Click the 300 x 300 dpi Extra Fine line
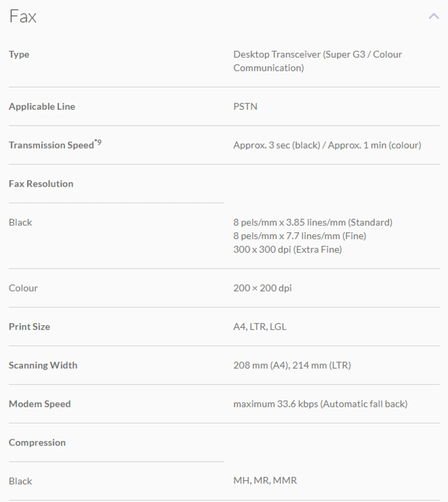448x502 pixels. [287, 249]
